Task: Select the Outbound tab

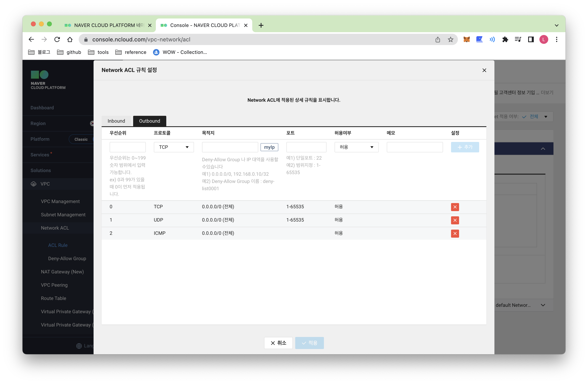Action: coord(149,121)
